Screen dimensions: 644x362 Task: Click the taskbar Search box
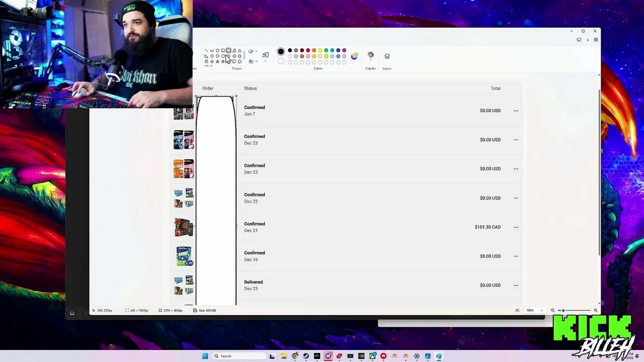238,356
